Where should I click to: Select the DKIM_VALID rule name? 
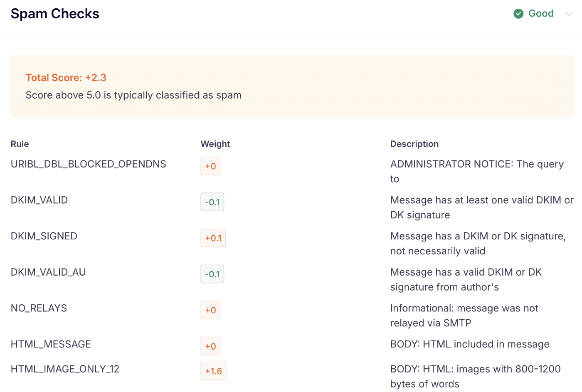tap(39, 200)
